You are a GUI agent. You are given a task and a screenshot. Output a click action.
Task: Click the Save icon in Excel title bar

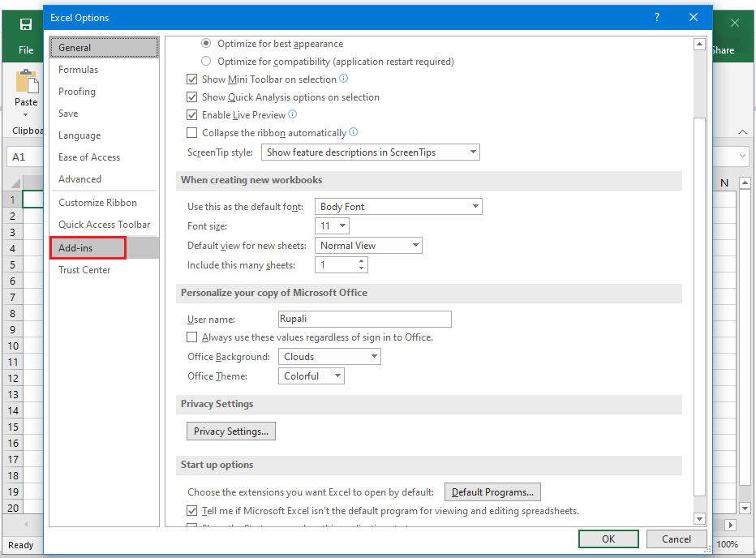pos(26,24)
